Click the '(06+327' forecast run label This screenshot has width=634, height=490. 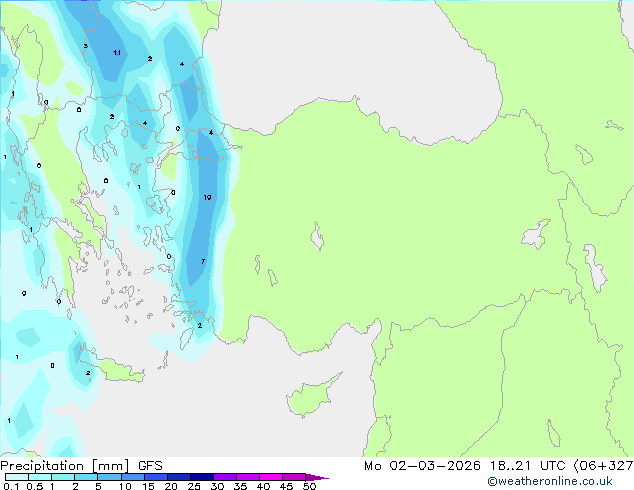click(x=604, y=466)
